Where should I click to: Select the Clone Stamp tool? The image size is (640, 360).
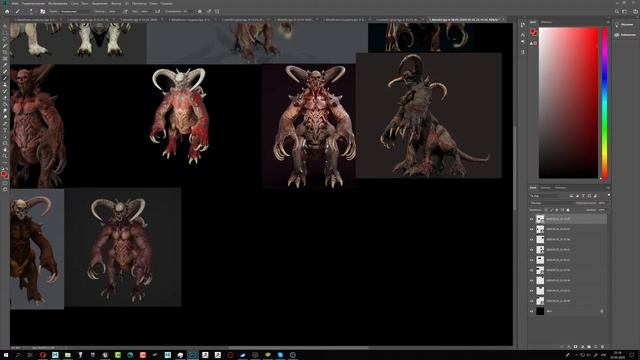click(5, 85)
